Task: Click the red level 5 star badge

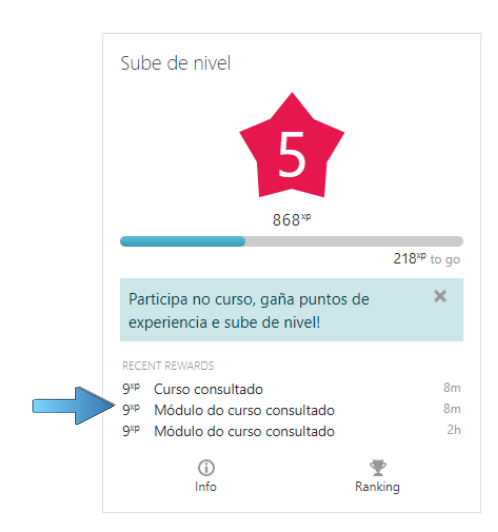Action: coord(292,145)
